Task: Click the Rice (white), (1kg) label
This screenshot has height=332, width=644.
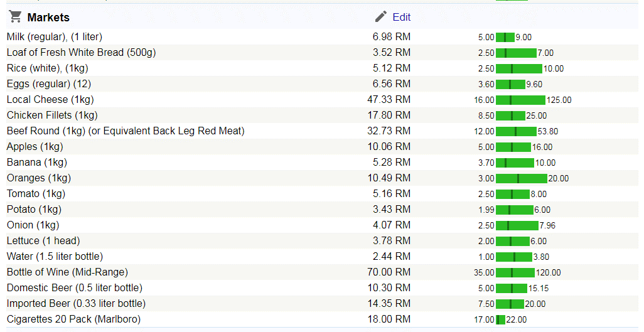Action: point(48,68)
